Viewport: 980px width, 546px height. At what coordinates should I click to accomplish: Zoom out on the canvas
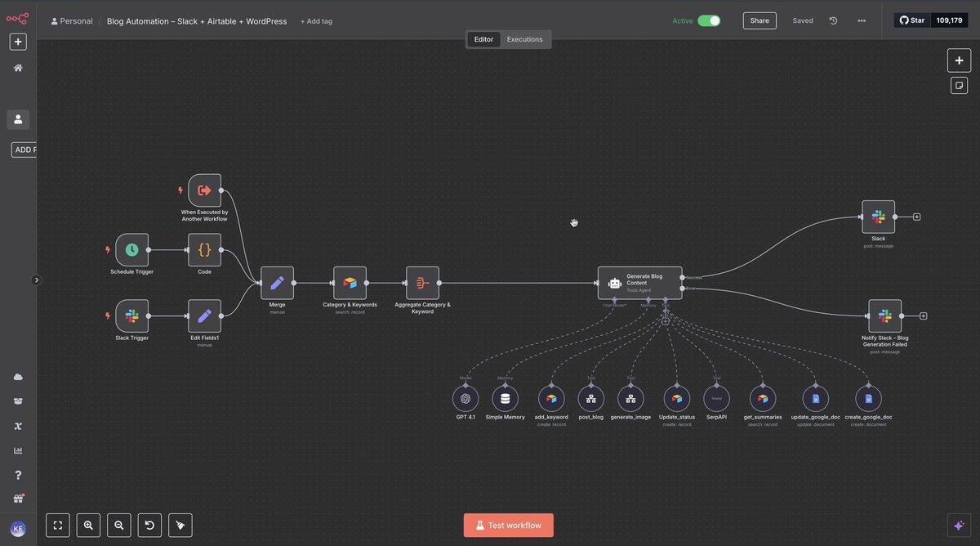point(119,525)
